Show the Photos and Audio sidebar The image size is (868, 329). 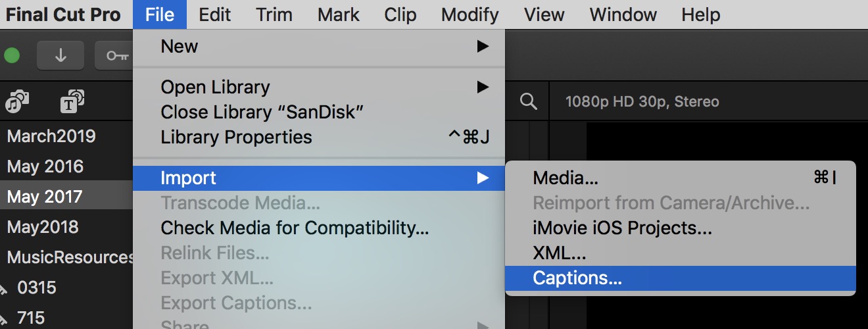click(17, 102)
